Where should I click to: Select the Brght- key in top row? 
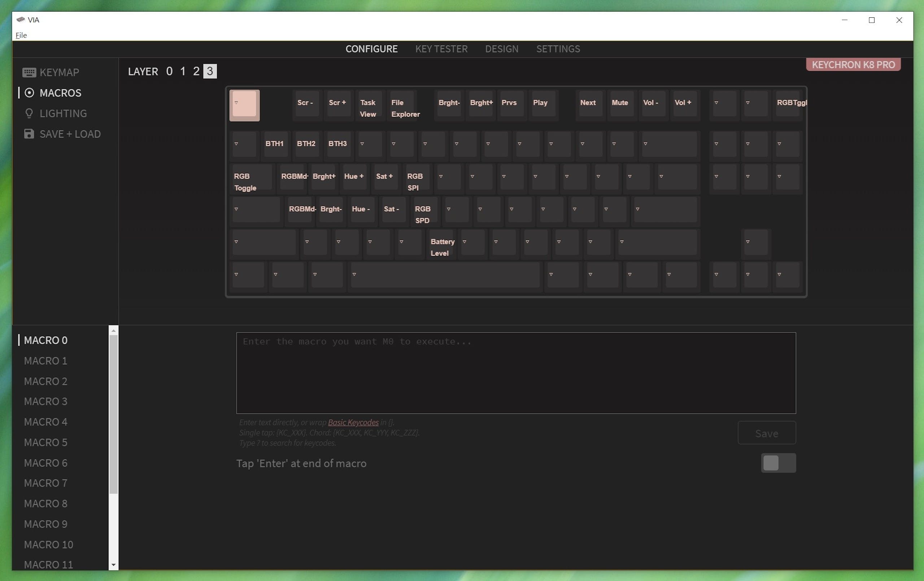pyautogui.click(x=449, y=105)
